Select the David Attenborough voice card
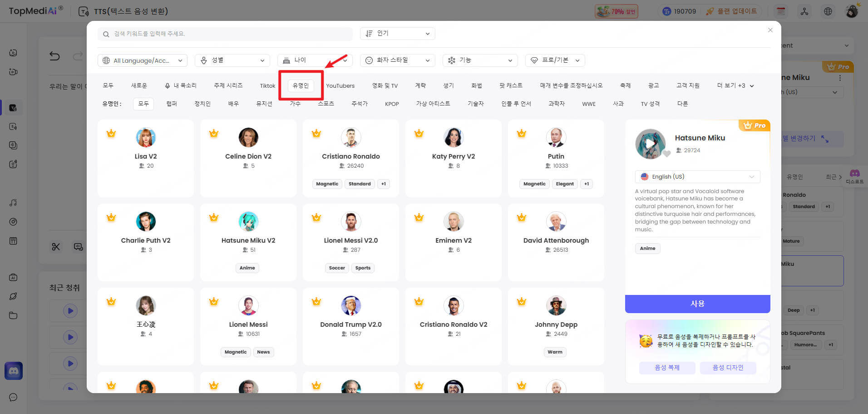 [x=556, y=242]
